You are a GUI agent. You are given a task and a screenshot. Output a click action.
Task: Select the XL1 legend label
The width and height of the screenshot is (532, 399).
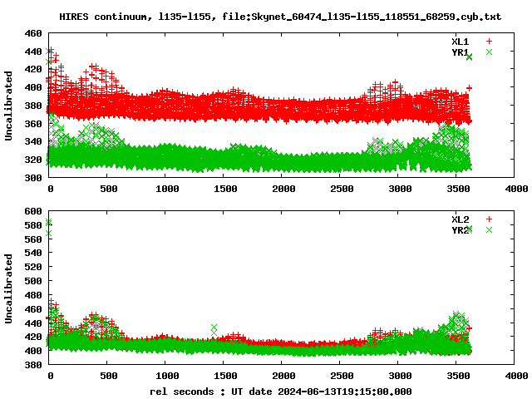(x=460, y=42)
